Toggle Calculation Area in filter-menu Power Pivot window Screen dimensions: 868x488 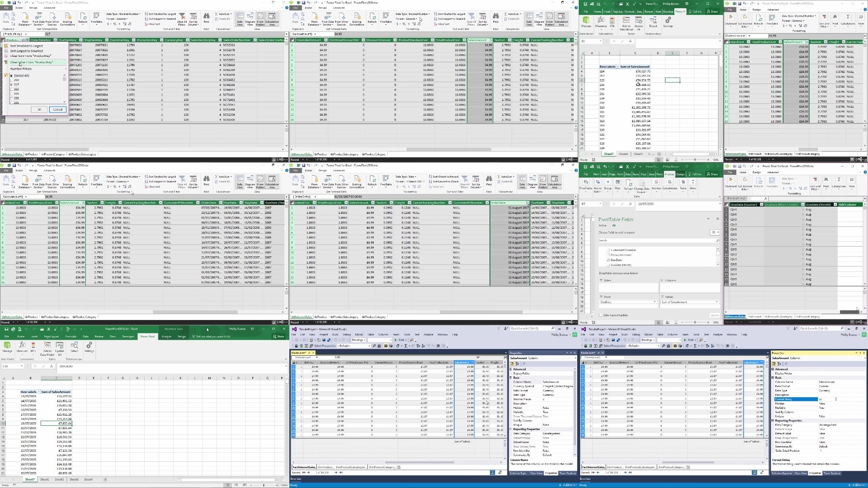272,19
